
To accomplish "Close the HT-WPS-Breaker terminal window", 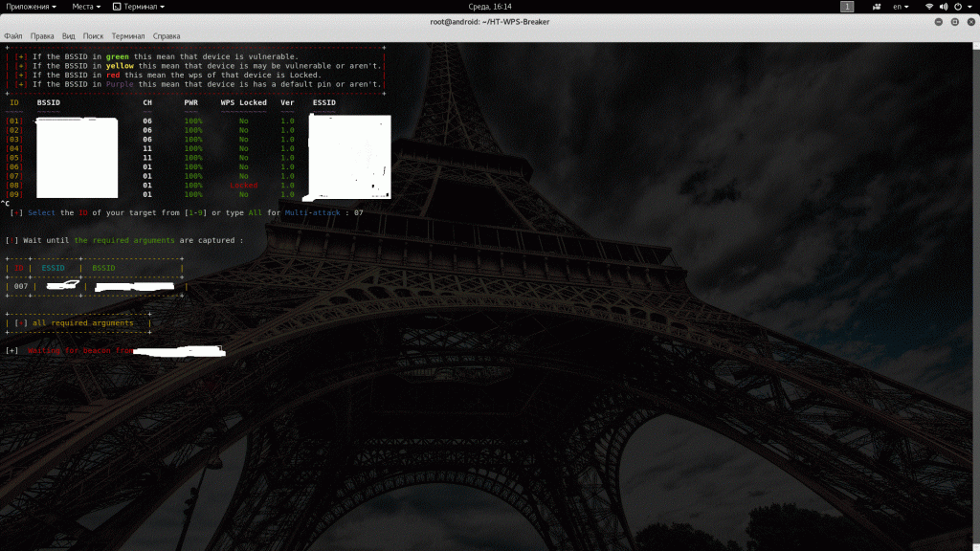I will 969,21.
